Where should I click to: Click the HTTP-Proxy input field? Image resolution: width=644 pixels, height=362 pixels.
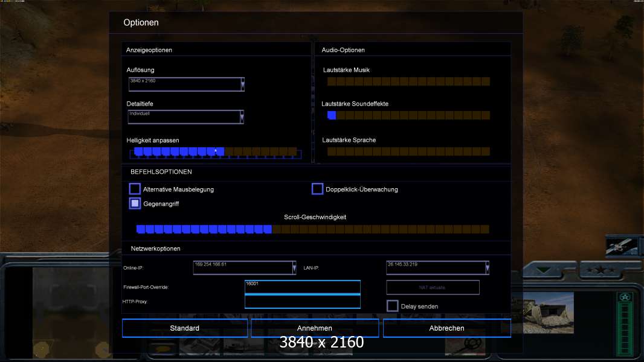point(302,302)
